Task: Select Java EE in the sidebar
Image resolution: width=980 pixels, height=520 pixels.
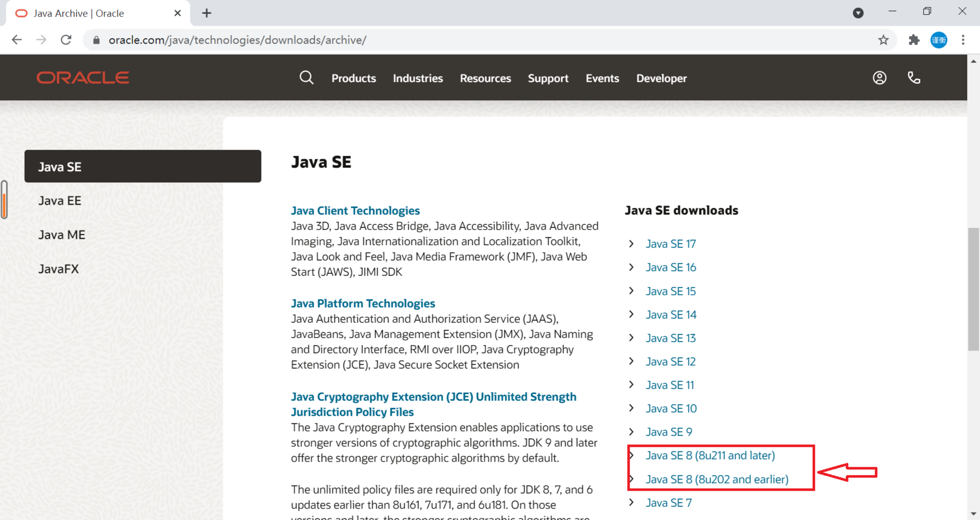Action: [x=60, y=201]
